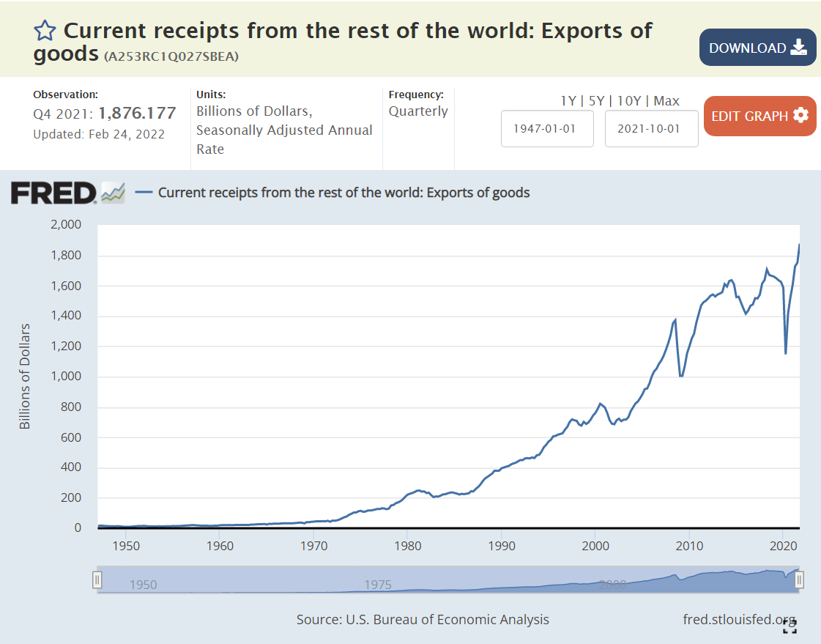Show the Max time range

click(x=666, y=101)
